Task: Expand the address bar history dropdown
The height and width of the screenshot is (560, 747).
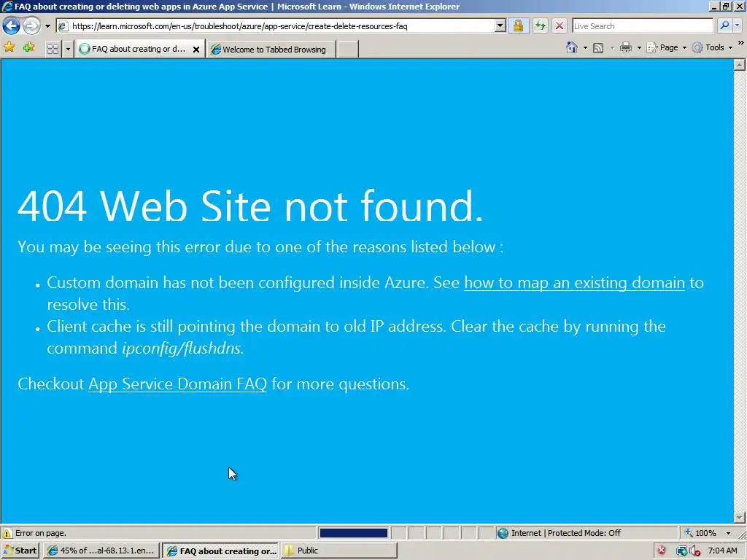Action: coord(500,26)
